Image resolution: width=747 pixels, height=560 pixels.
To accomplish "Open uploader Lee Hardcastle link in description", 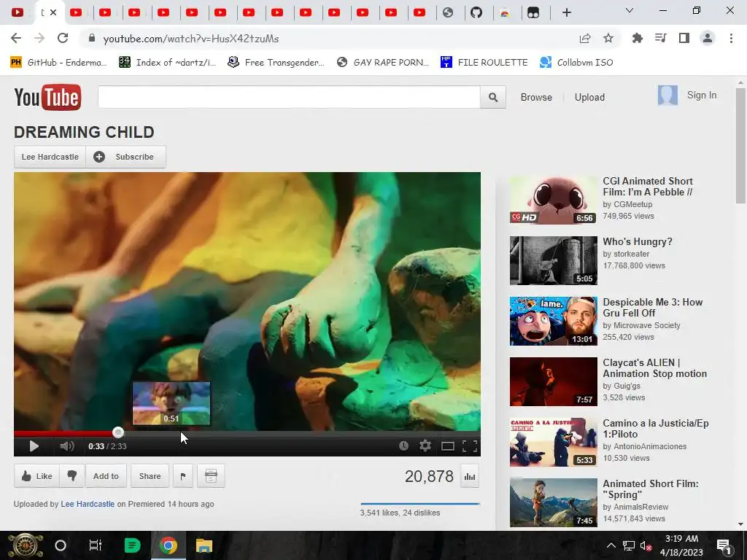I will coord(88,504).
